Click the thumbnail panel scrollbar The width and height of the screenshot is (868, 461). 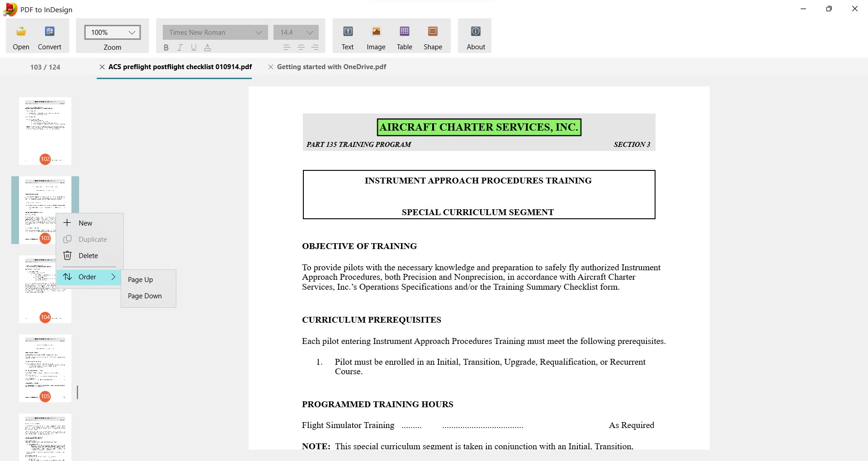coord(77,392)
